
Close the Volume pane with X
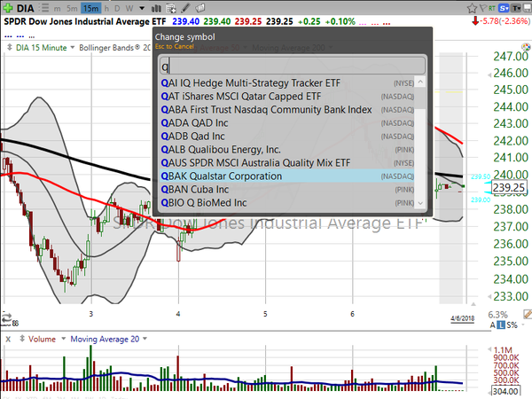(x=8, y=339)
